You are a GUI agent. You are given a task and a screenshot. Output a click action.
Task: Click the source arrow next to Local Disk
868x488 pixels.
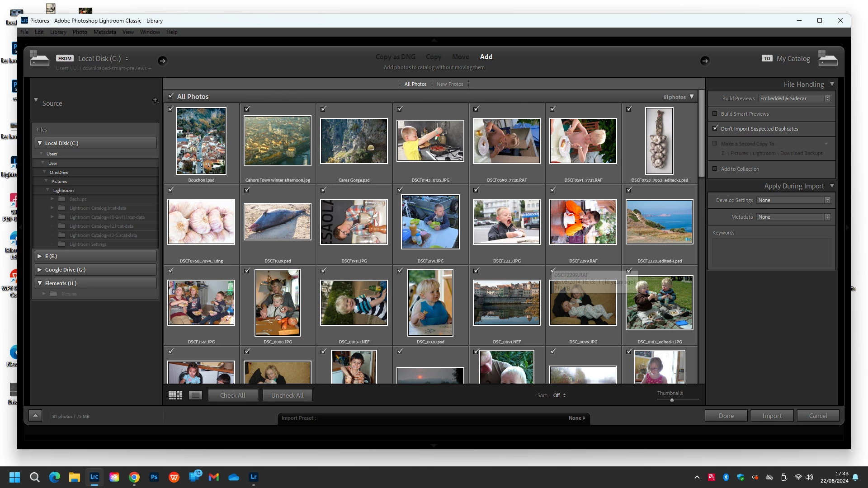point(162,61)
